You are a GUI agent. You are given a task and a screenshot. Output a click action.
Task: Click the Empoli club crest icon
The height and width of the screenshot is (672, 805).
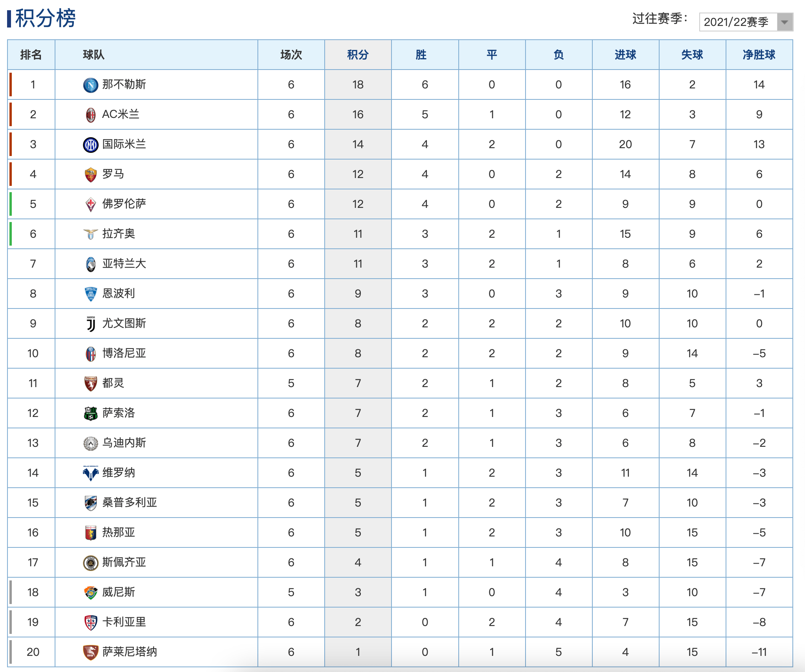pos(91,294)
